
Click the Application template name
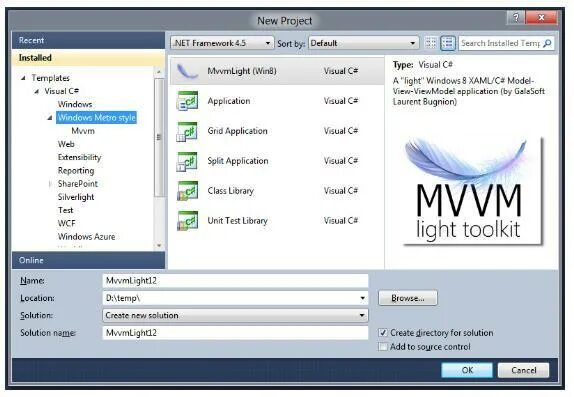click(229, 101)
